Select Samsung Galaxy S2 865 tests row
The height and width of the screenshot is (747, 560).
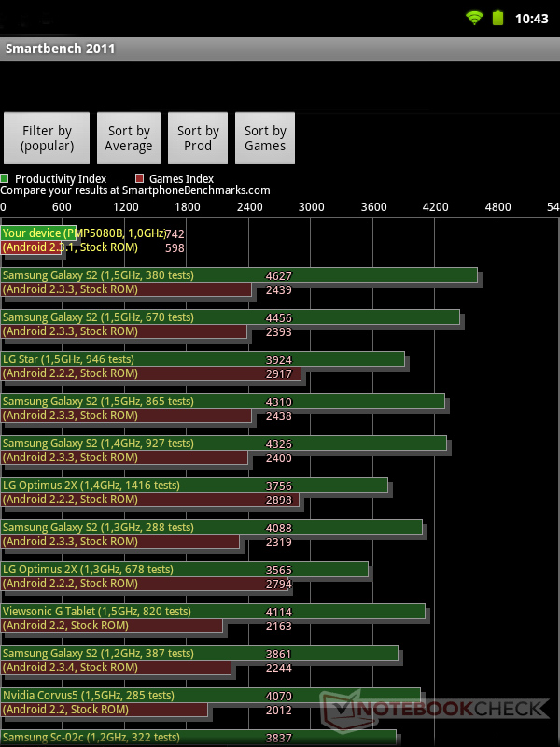[223, 408]
